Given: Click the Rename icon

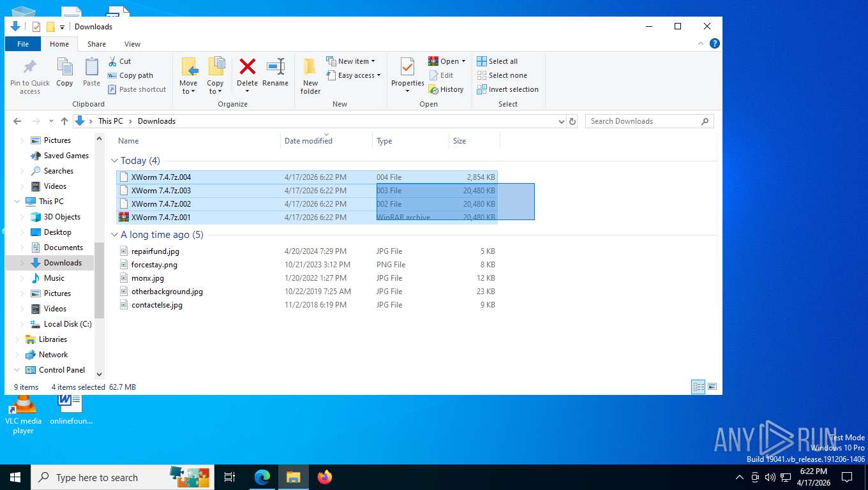Looking at the screenshot, I should pos(276,66).
